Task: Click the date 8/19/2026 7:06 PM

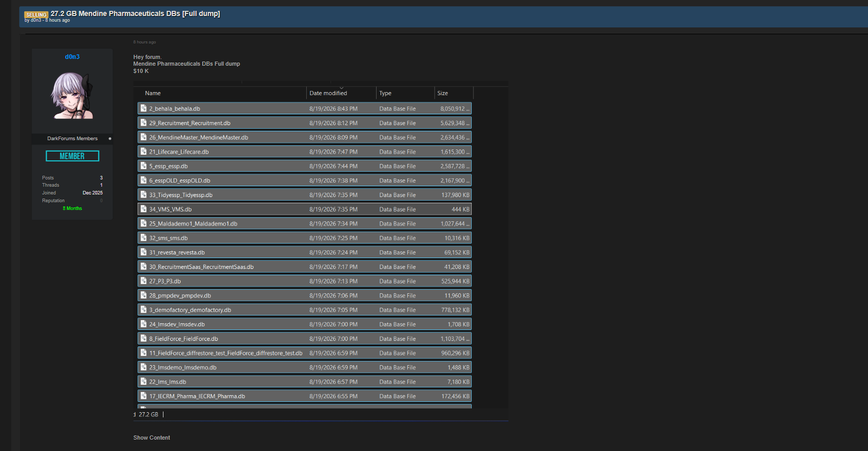Action: [334, 295]
